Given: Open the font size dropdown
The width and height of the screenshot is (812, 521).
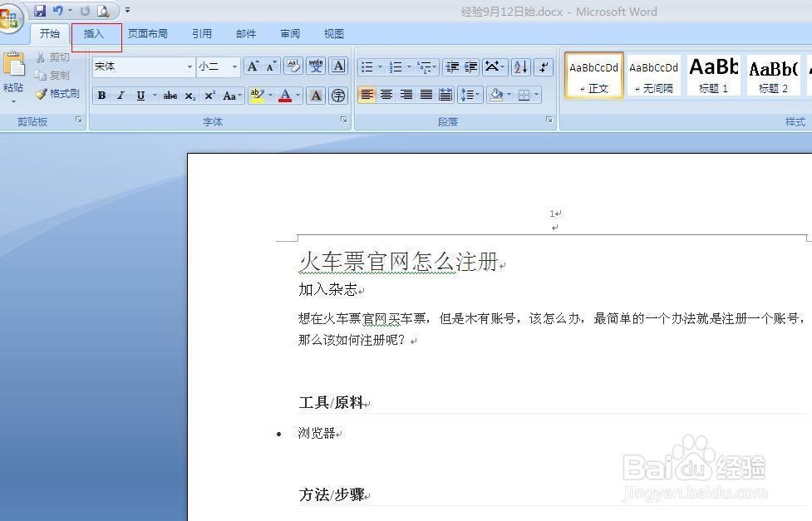Looking at the screenshot, I should click(234, 66).
